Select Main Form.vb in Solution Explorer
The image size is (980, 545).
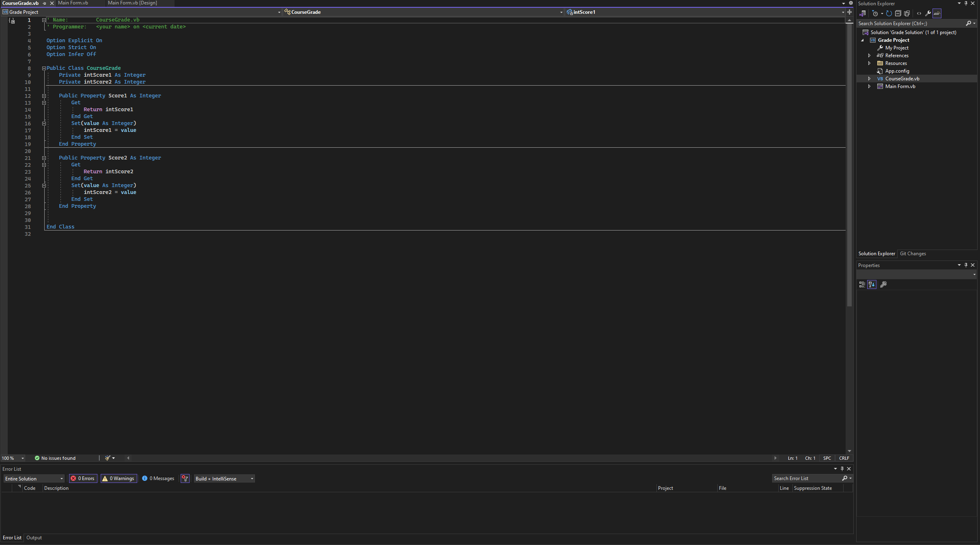pyautogui.click(x=900, y=86)
